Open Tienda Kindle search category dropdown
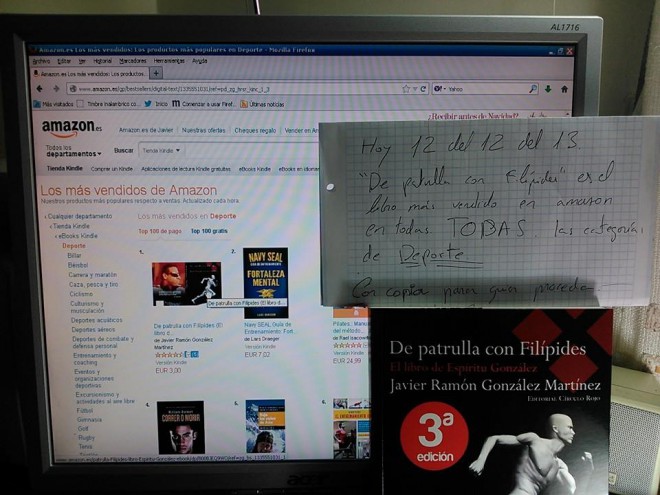The width and height of the screenshot is (660, 495). pos(161,150)
